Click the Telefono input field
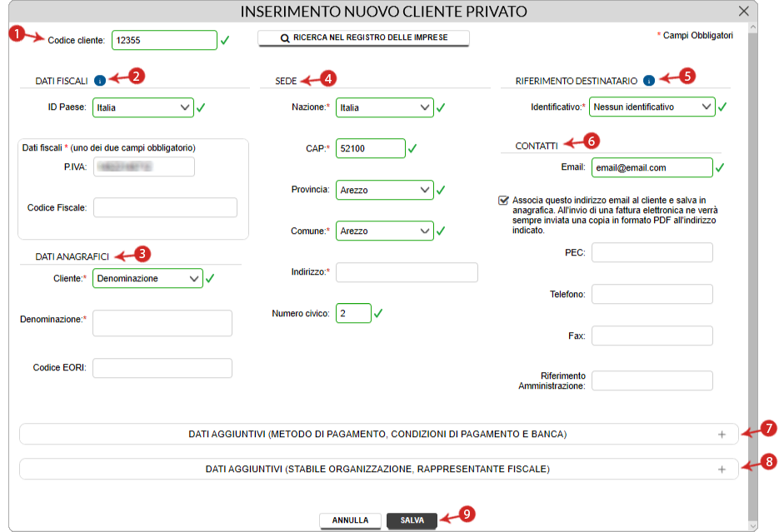Image resolution: width=784 pixels, height=532 pixels. pyautogui.click(x=652, y=294)
